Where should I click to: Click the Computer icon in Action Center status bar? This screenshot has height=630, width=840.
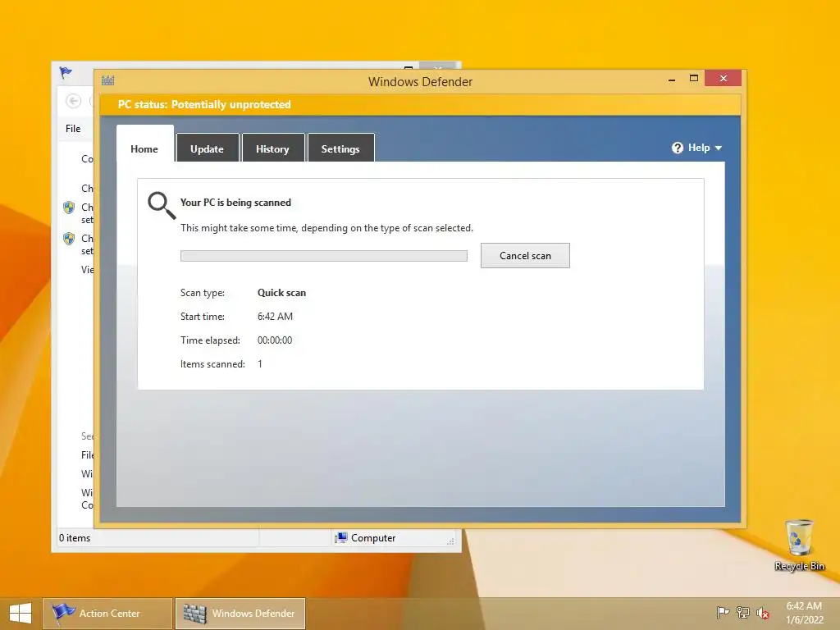[x=340, y=537]
